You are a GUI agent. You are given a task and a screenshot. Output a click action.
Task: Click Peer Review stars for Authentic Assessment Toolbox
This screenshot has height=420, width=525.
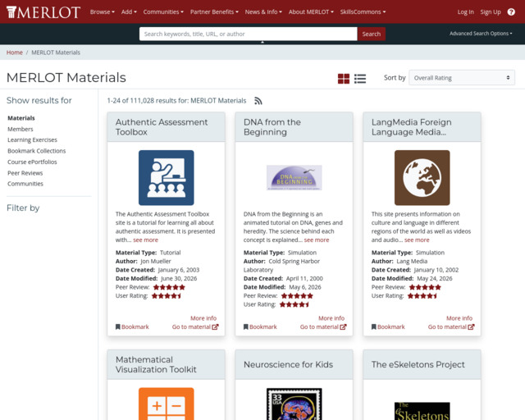169,287
